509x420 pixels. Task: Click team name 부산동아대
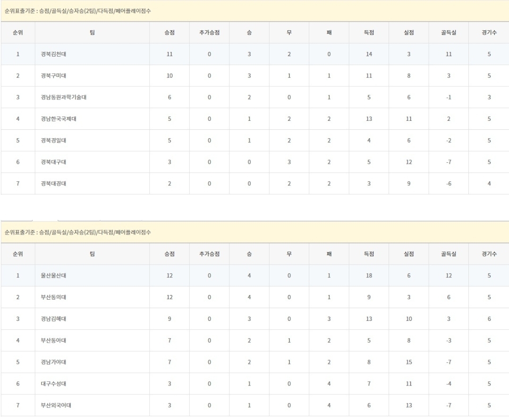(53, 340)
